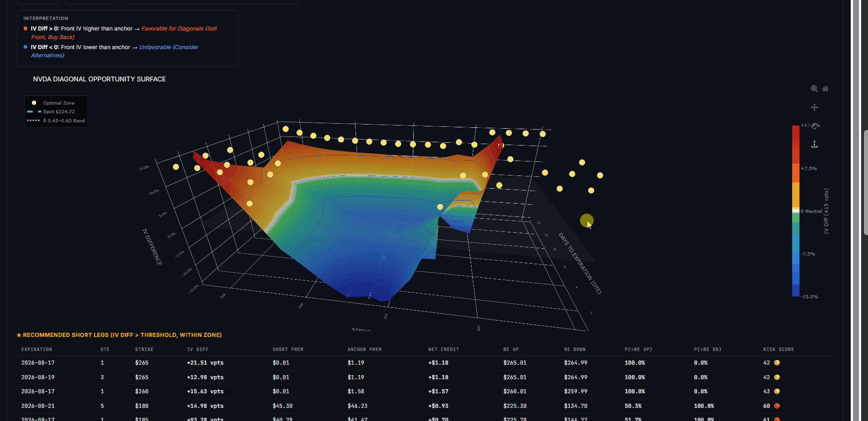Click the 50.3% probability cell
This screenshot has height=421, width=868.
point(633,406)
